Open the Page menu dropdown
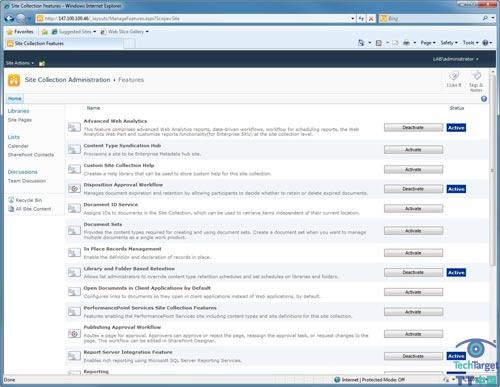 428,43
